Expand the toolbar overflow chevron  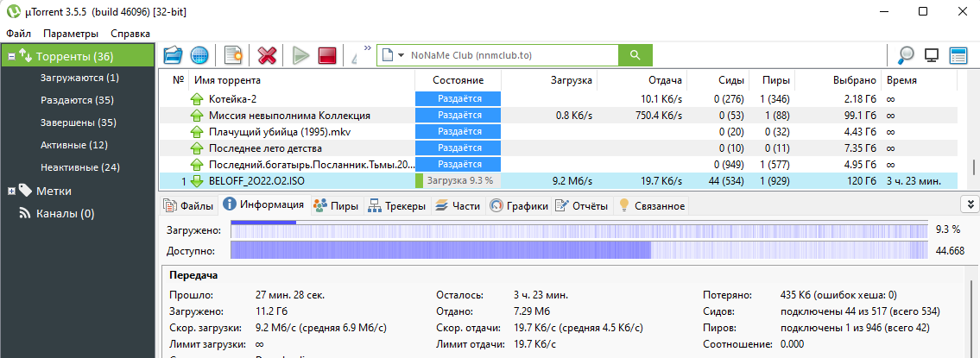[368, 47]
